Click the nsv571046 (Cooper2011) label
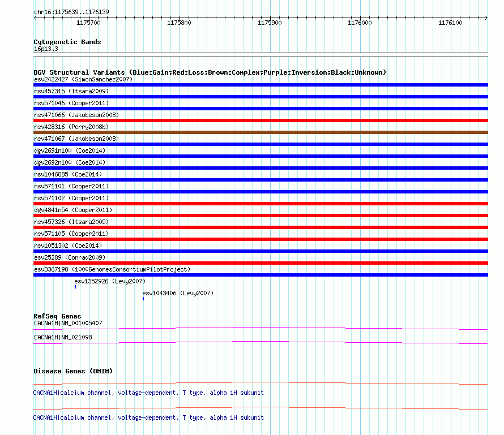The image size is (504, 435). [71, 103]
